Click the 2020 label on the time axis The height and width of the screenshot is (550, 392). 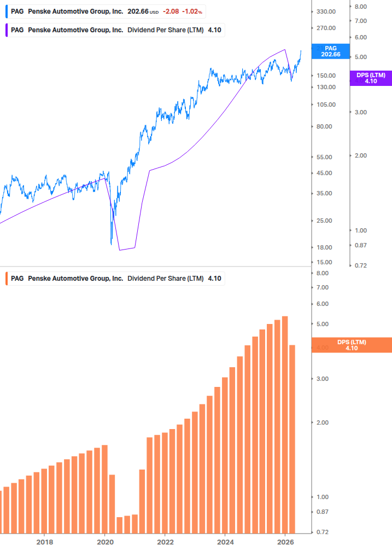(x=105, y=542)
